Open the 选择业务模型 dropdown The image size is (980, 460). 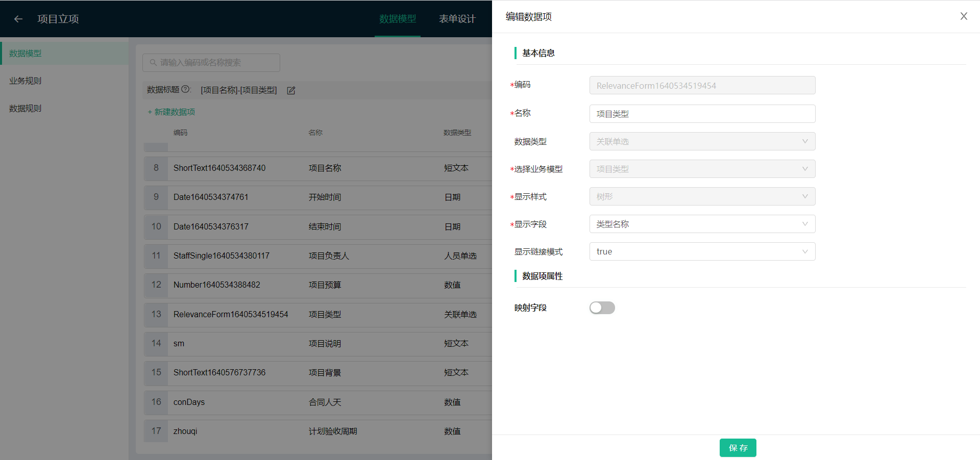[702, 169]
